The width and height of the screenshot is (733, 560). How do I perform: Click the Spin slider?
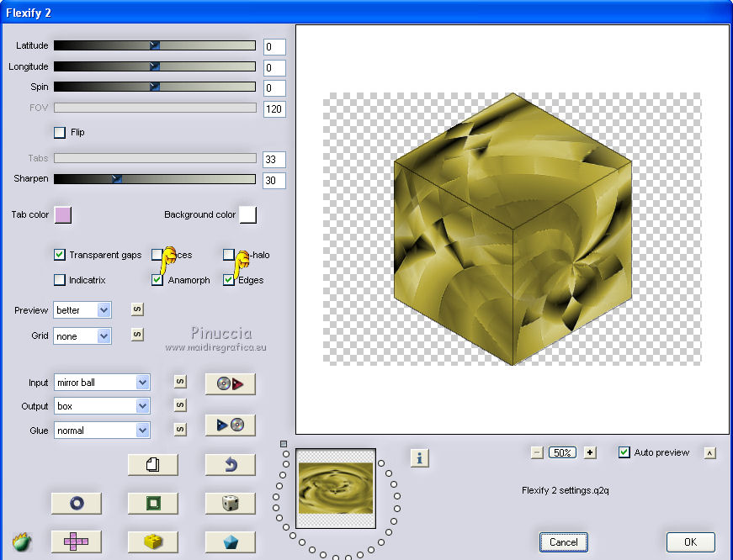tap(155, 87)
